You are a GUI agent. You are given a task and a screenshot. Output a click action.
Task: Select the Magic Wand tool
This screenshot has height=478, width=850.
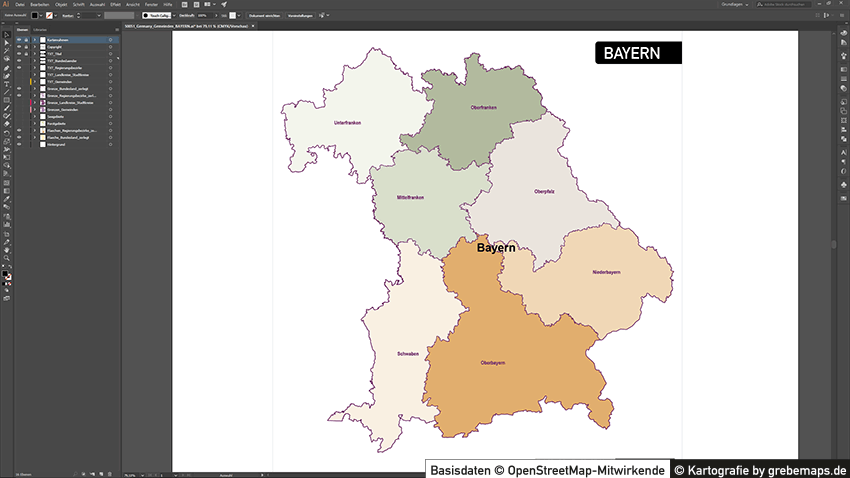[6, 52]
